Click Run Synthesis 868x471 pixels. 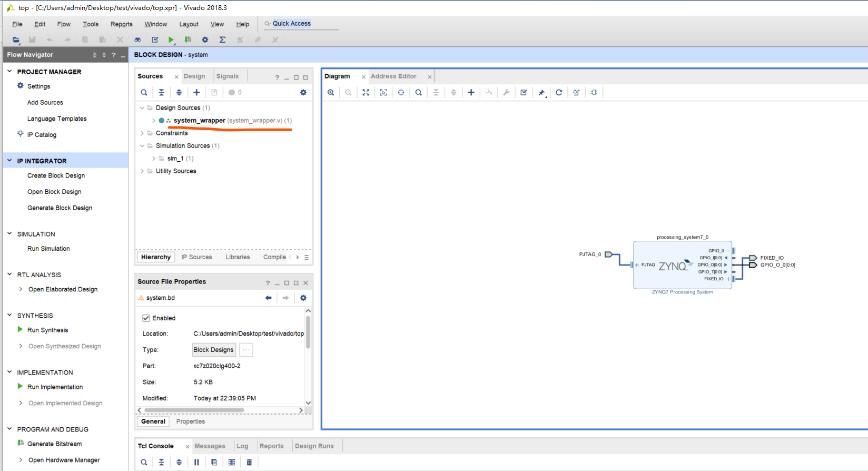47,330
